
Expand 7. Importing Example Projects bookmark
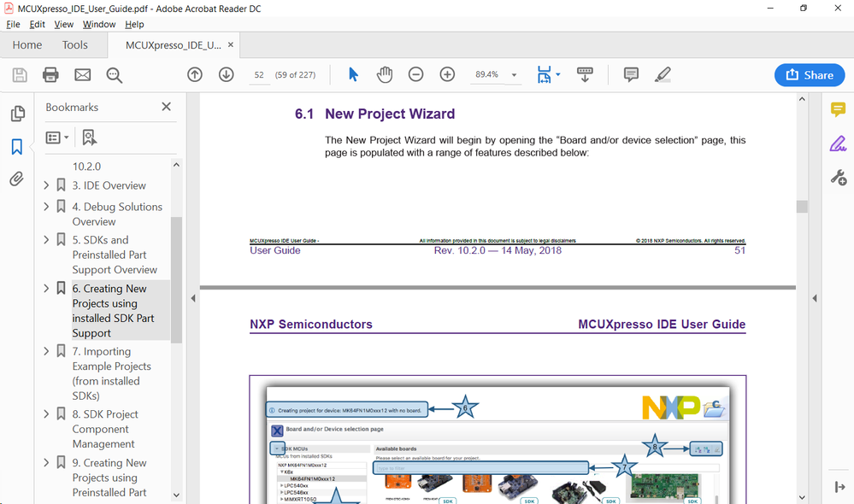(46, 351)
